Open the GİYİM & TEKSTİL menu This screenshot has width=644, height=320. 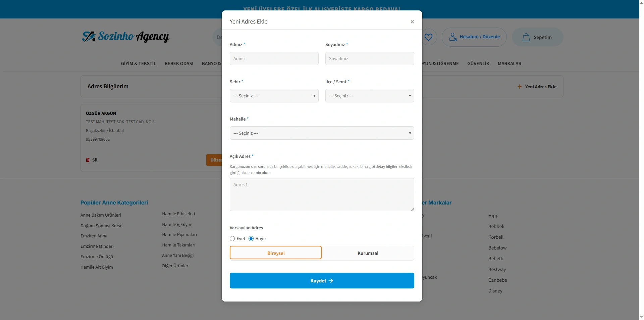[x=139, y=63]
